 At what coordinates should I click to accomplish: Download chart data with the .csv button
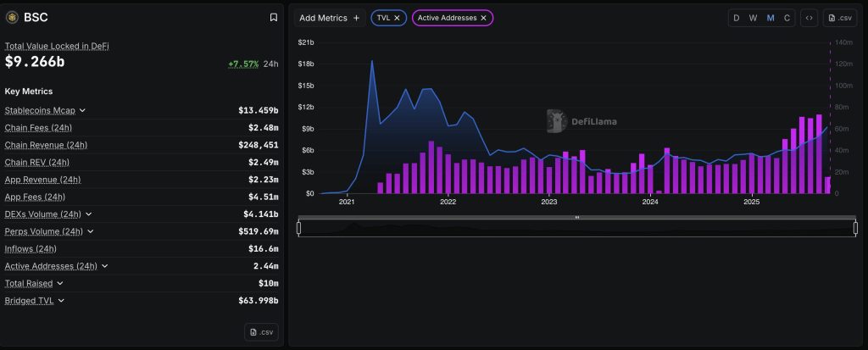click(840, 18)
